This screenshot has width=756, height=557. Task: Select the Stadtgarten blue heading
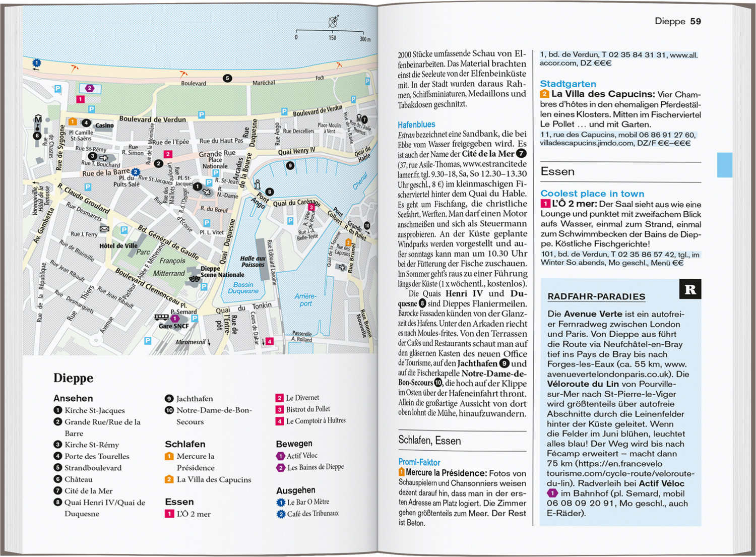(568, 84)
